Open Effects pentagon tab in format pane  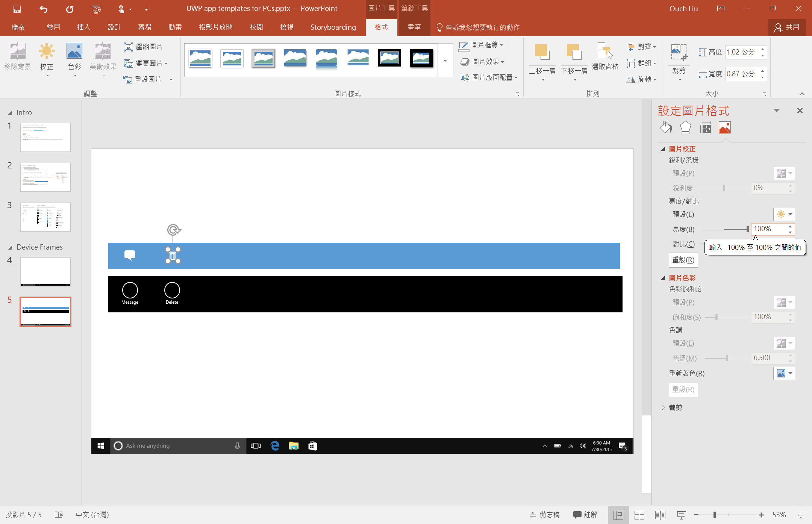click(x=686, y=128)
